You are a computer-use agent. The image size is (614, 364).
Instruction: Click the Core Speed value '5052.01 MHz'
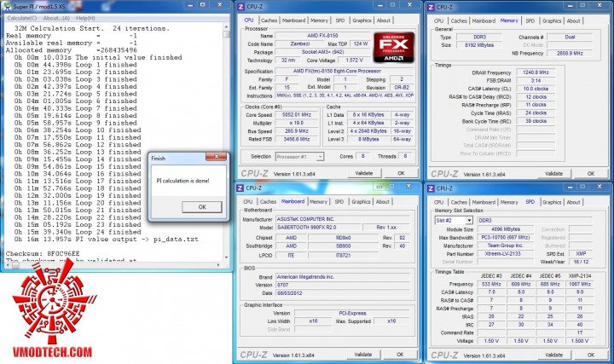[297, 115]
